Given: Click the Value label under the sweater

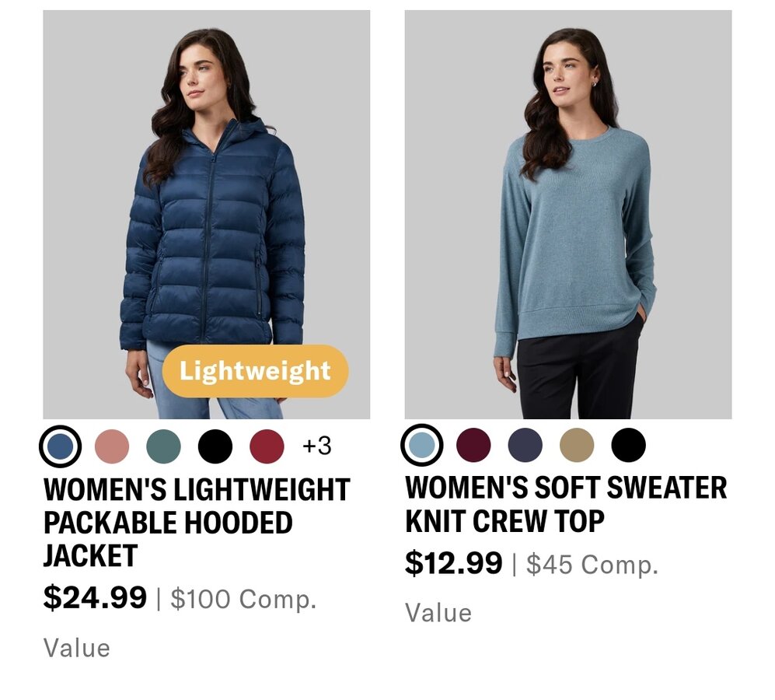Looking at the screenshot, I should tap(438, 613).
